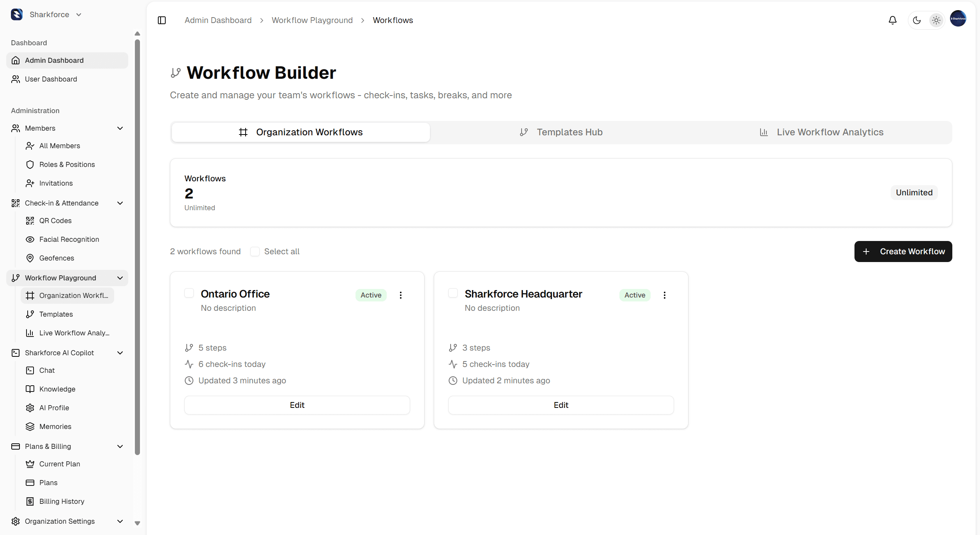This screenshot has height=535, width=980.
Task: Toggle the sidebar panel icon
Action: tap(162, 20)
